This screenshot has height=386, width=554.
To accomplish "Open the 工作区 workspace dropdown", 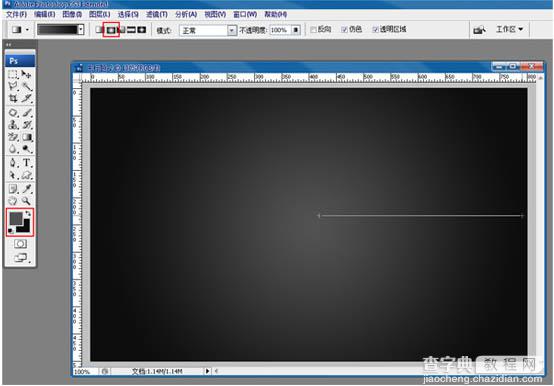I will tap(509, 29).
